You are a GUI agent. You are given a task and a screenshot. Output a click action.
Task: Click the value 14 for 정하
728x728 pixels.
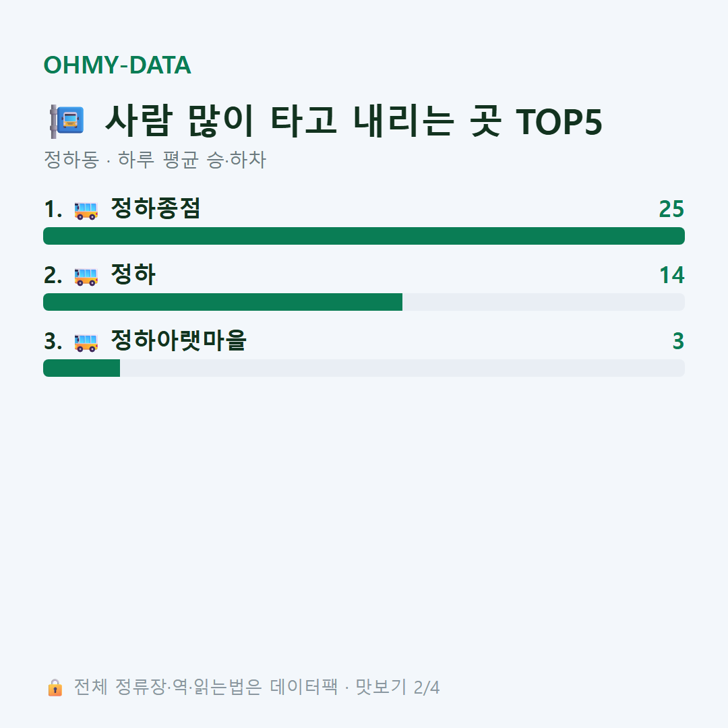(x=672, y=275)
